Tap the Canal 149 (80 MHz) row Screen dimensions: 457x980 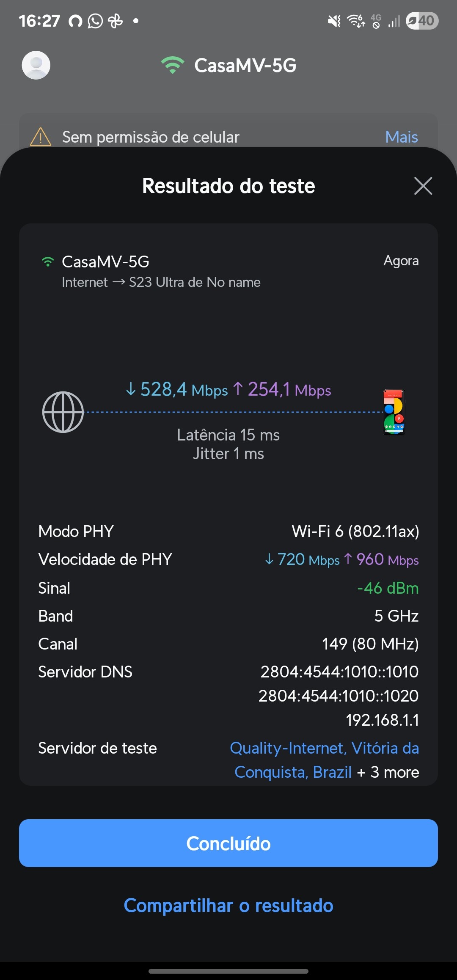228,644
